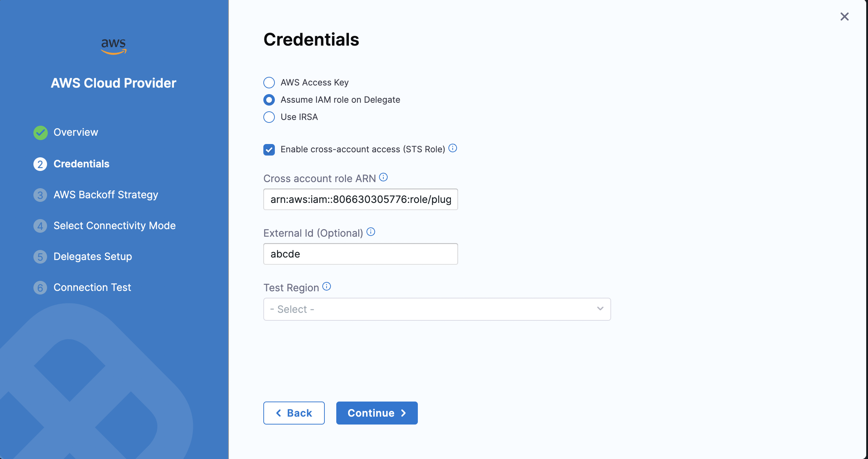Click step 3 number circle icon

tap(40, 195)
